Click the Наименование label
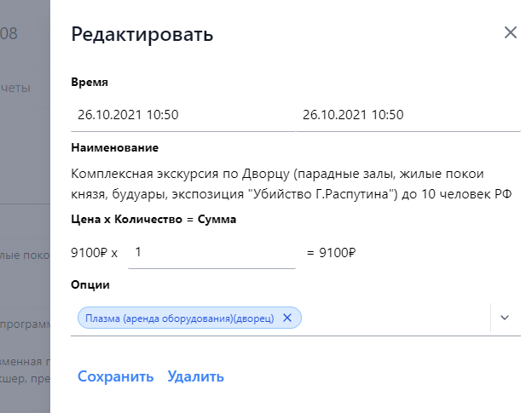Viewport: 532px width, 413px height. 115,147
